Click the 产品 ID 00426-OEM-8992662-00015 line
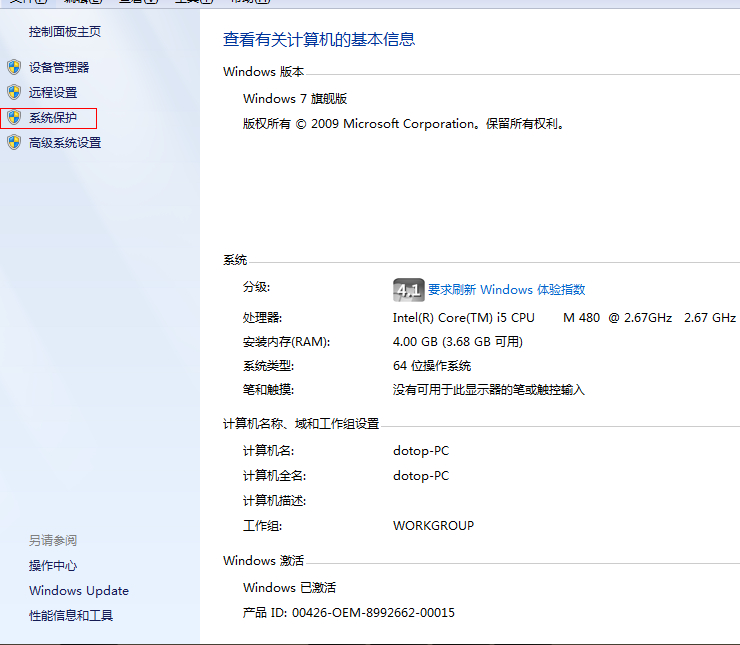 click(x=349, y=612)
